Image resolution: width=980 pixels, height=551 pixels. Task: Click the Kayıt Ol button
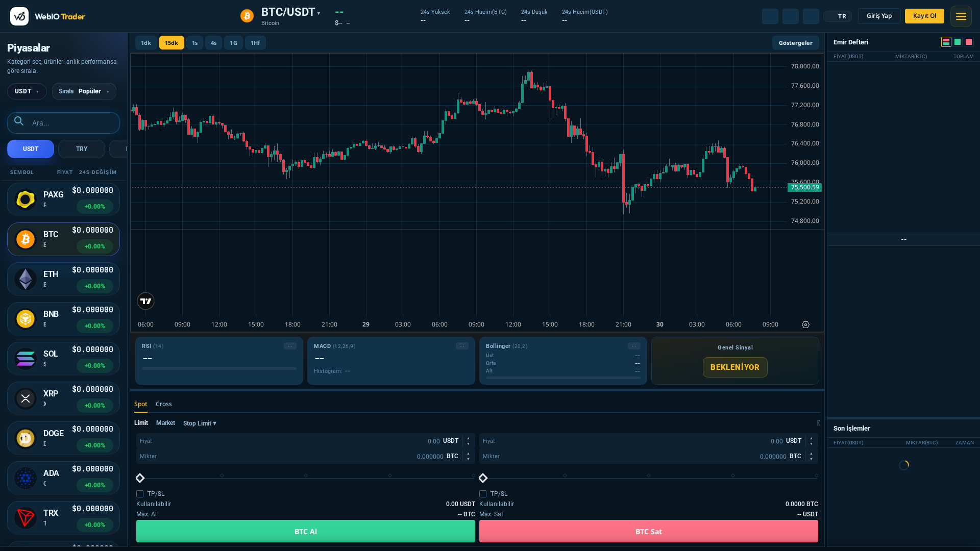924,16
